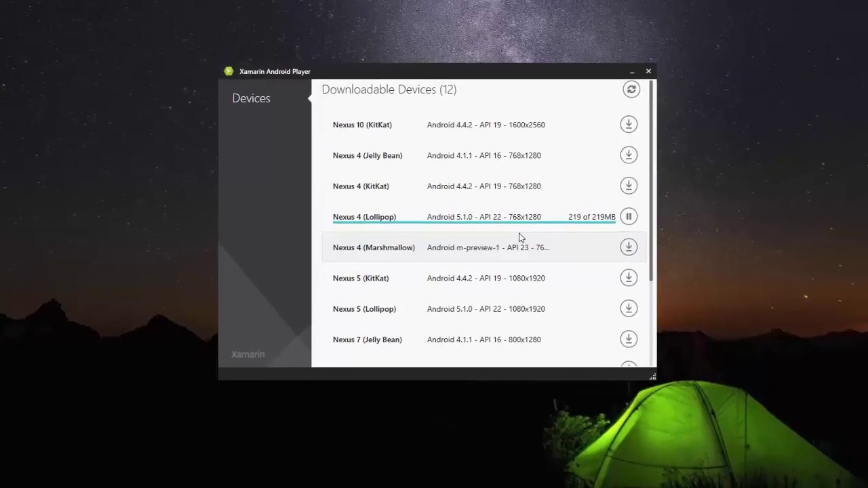This screenshot has height=488, width=868.
Task: Refresh the downloadable devices list
Action: point(631,89)
